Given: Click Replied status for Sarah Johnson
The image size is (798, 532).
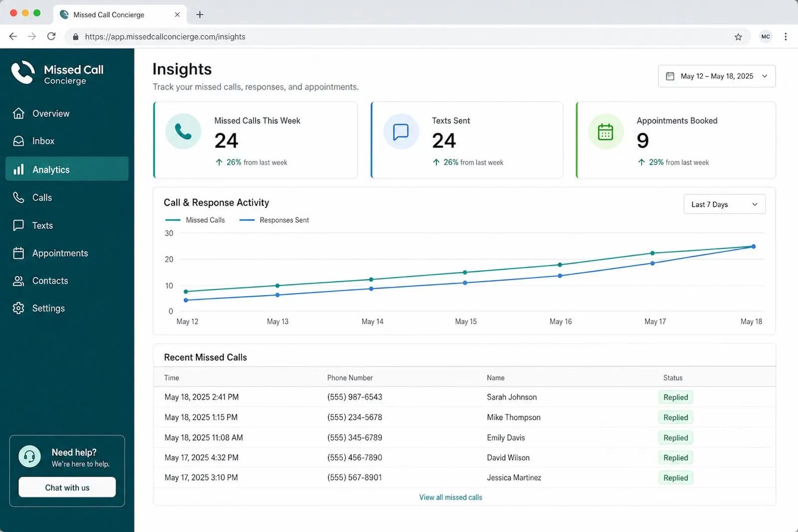Looking at the screenshot, I should (x=676, y=397).
